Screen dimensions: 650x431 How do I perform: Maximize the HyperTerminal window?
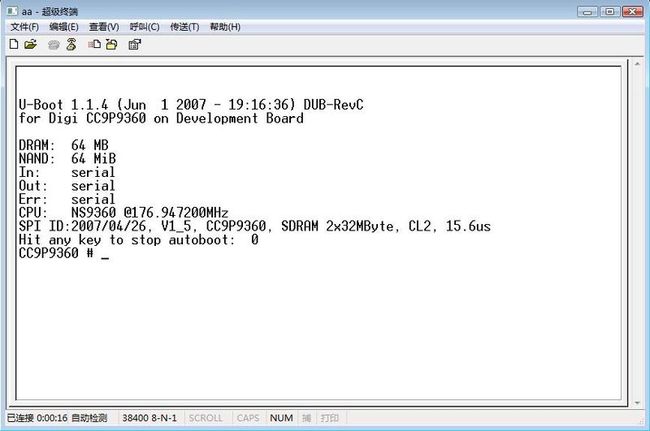pos(609,12)
